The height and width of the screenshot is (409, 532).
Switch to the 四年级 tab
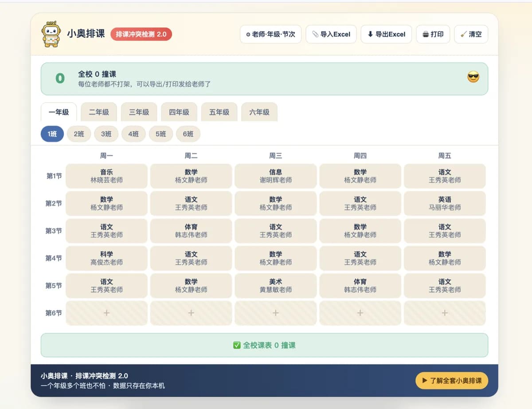(179, 112)
